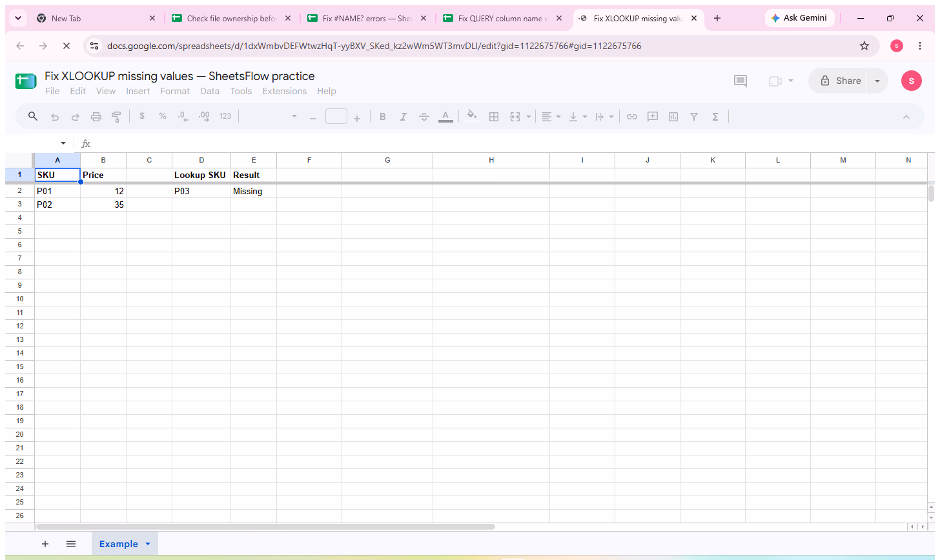Click the redo arrow icon
The image size is (940, 560).
pyautogui.click(x=76, y=117)
